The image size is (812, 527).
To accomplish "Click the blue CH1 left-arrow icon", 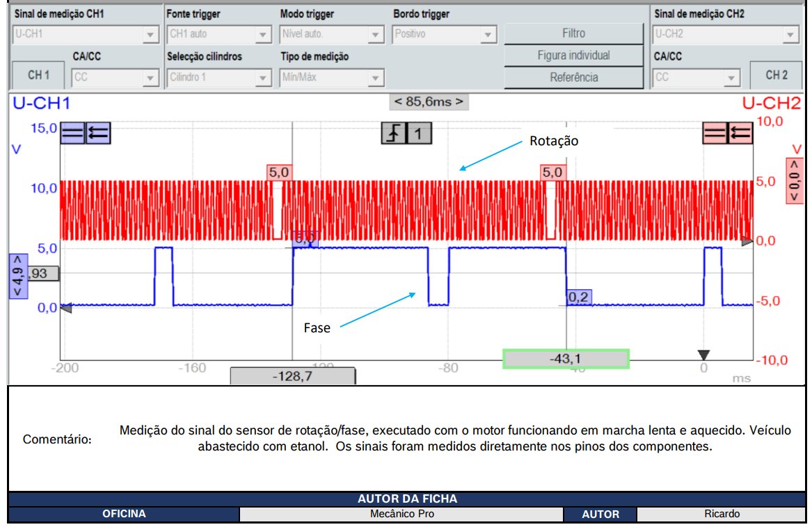I will (97, 133).
